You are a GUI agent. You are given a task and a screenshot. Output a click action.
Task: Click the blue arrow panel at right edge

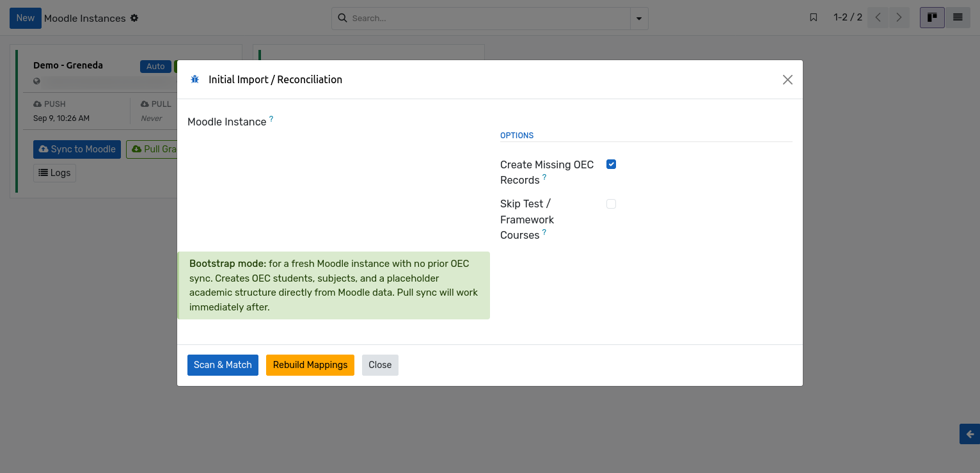(x=970, y=434)
